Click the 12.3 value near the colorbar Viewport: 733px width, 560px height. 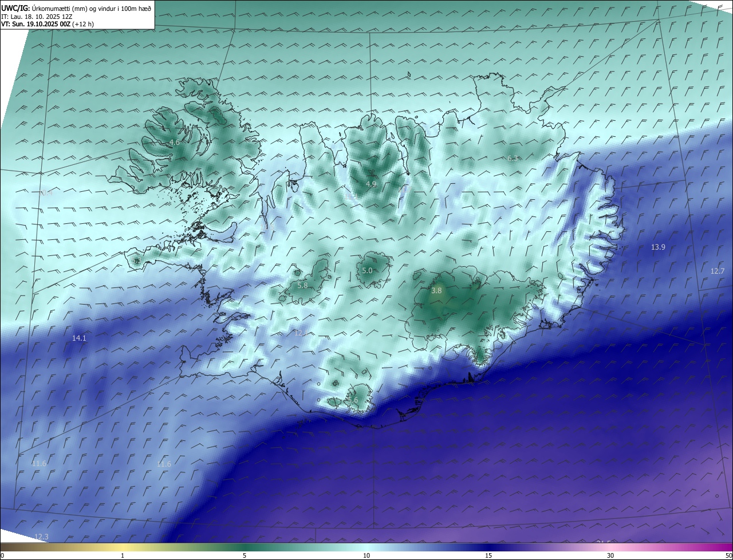41,537
